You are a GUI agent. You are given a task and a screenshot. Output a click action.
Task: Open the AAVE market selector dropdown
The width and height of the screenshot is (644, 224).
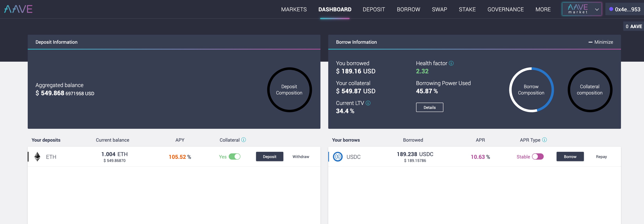pyautogui.click(x=582, y=9)
